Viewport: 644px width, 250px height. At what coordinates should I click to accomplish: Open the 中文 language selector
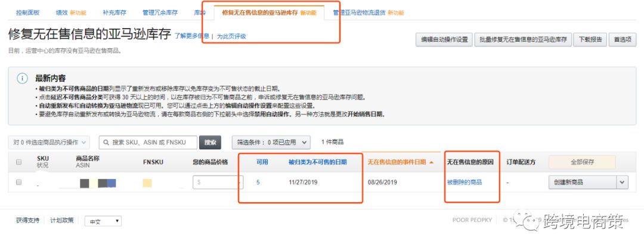coord(102,221)
